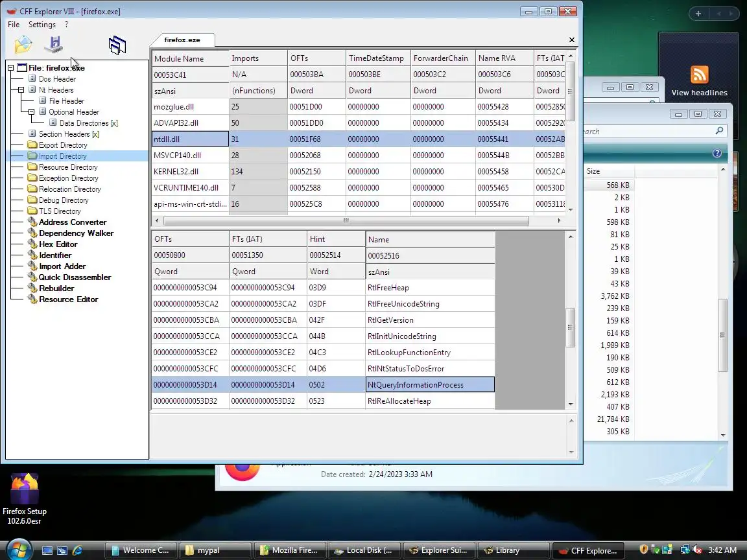Open Section Headers [x] tree item
This screenshot has height=560, width=747.
69,134
